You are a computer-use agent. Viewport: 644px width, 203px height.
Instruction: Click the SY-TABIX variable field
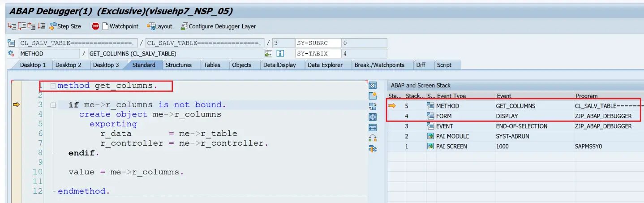[x=318, y=53]
